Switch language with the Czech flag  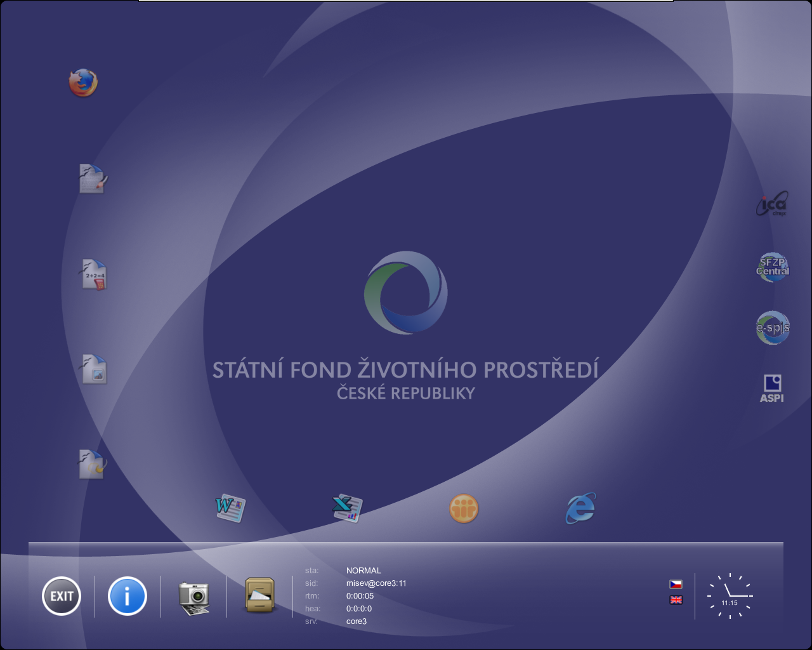676,584
